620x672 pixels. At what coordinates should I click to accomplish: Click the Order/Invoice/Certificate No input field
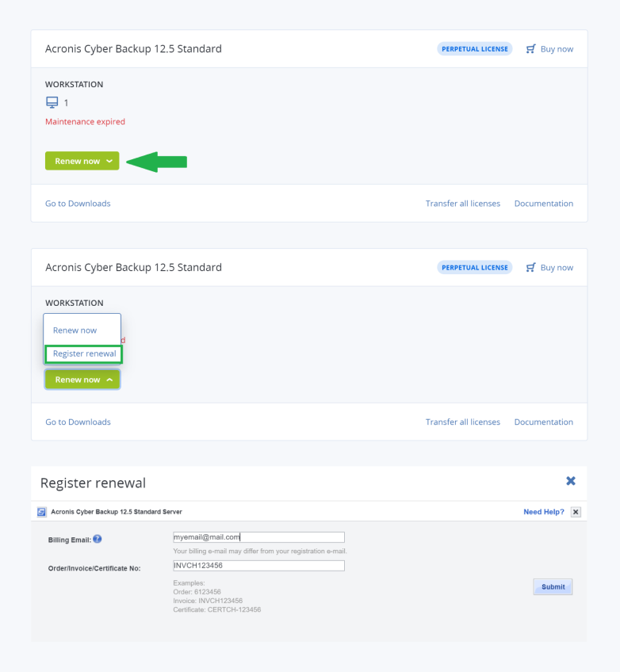coord(258,566)
